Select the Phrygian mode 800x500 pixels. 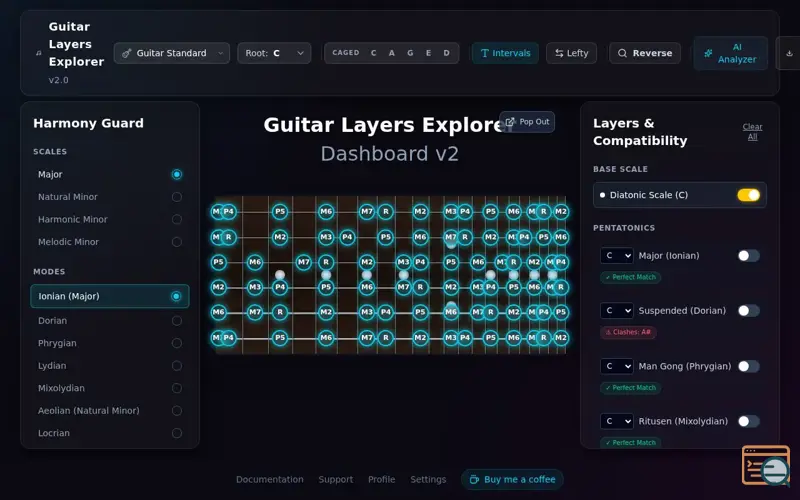pyautogui.click(x=110, y=343)
